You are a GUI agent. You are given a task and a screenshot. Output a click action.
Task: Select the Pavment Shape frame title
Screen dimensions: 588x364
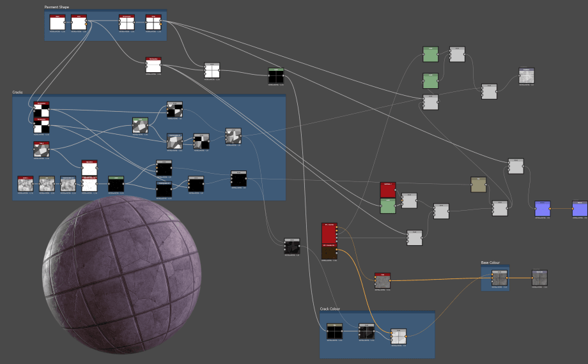[x=57, y=7]
